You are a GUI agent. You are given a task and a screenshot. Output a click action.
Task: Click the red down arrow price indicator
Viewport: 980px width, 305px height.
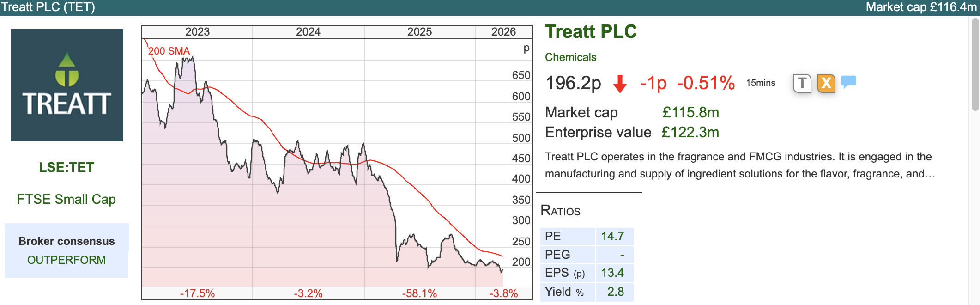point(620,84)
